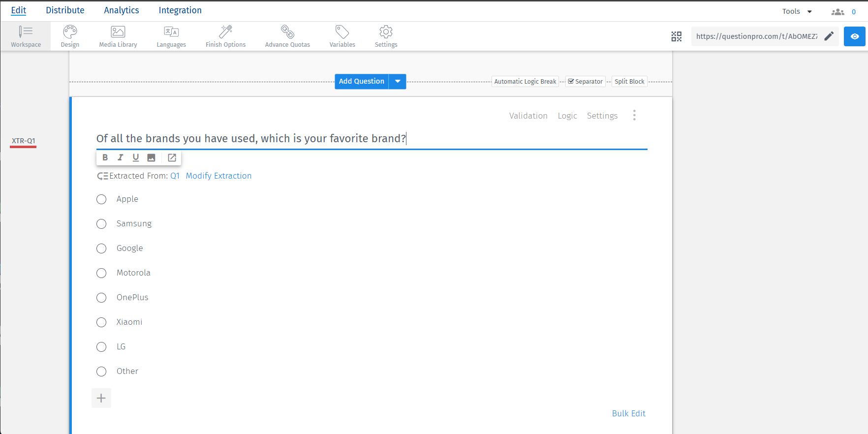Select the Motorola radio option
This screenshot has height=434, width=868.
[x=101, y=273]
